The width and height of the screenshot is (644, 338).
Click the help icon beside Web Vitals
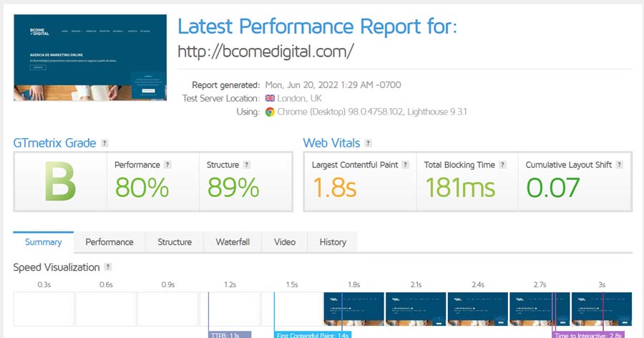[x=368, y=143]
